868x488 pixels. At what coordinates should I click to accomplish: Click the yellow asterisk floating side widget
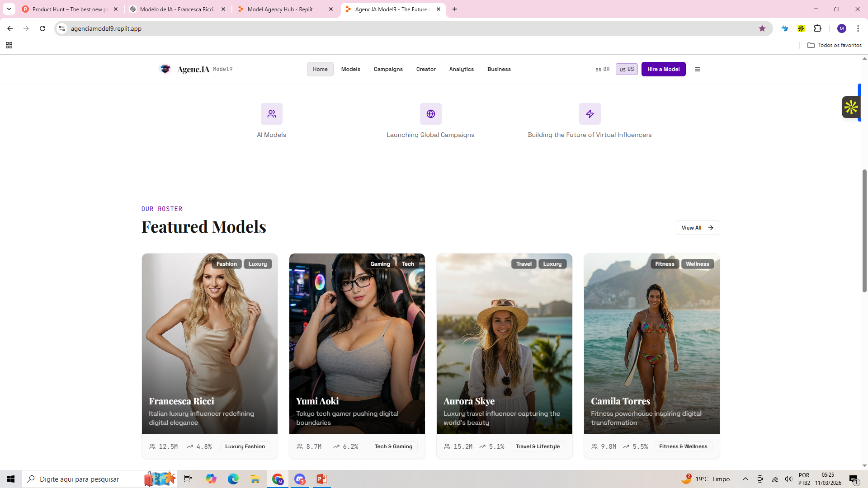(x=851, y=107)
